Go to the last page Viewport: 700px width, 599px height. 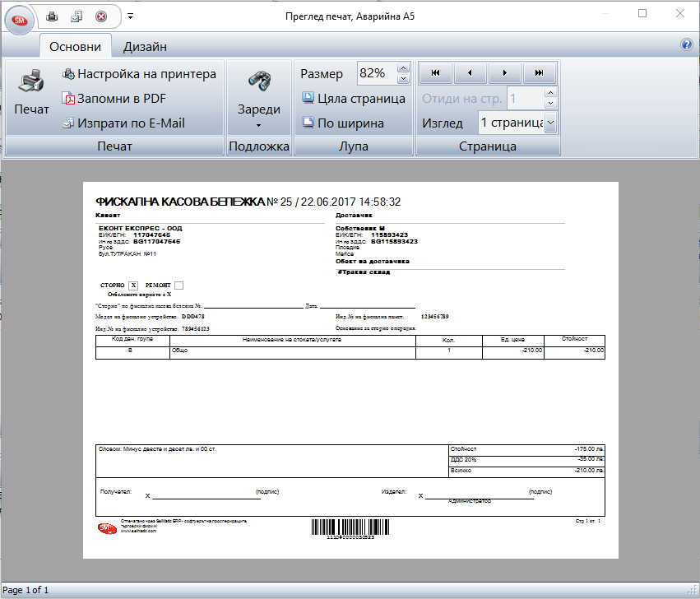pos(540,72)
